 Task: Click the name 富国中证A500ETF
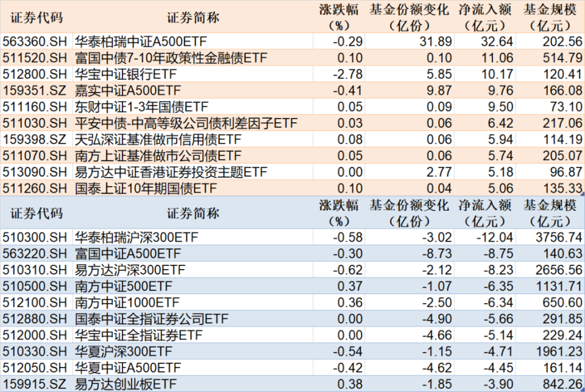127,254
